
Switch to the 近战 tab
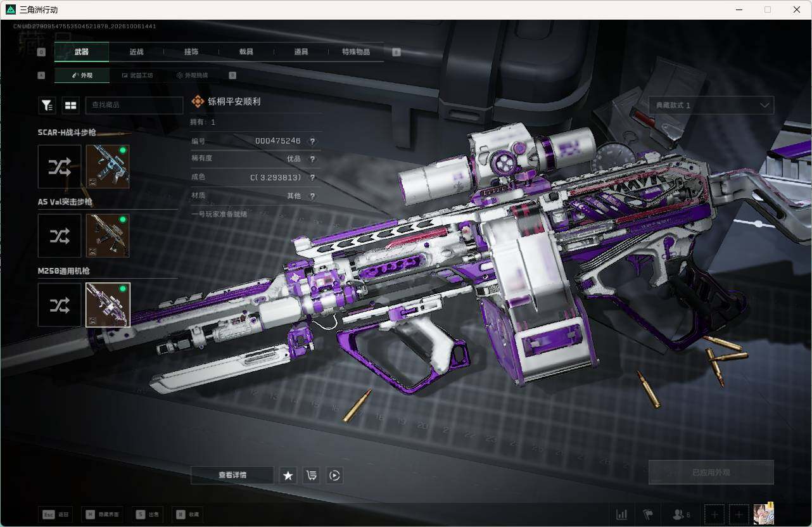136,52
